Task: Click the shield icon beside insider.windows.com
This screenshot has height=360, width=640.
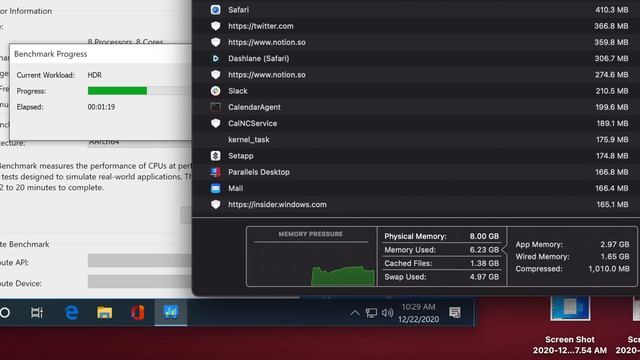Action: [216, 204]
